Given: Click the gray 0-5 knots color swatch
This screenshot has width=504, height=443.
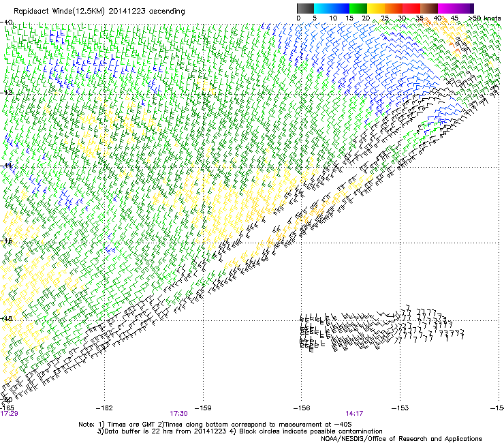Looking at the screenshot, I should [305, 8].
